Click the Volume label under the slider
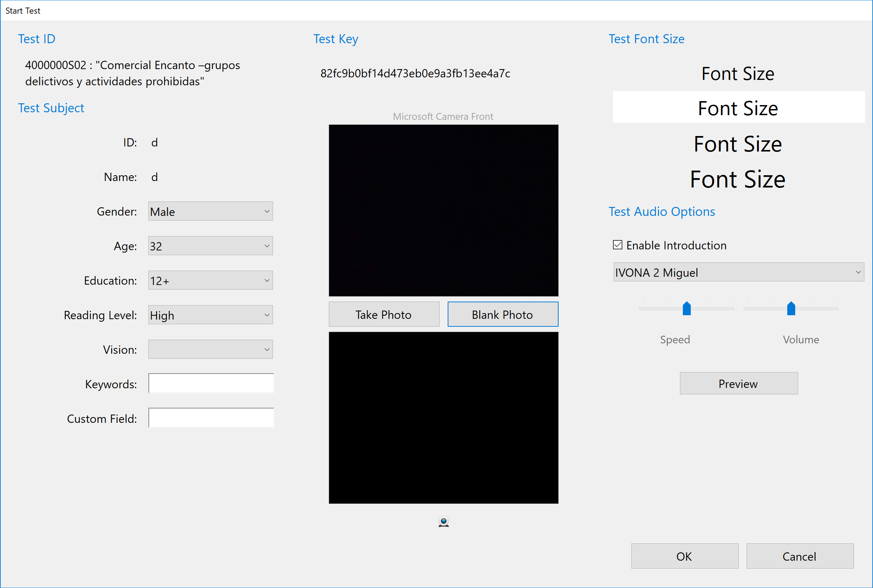 [801, 339]
